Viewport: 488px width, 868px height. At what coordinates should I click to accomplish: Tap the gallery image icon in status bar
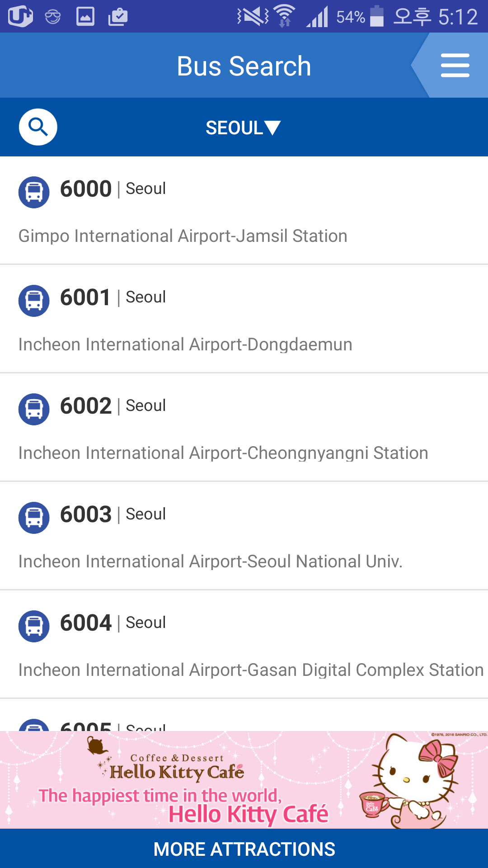click(x=85, y=17)
